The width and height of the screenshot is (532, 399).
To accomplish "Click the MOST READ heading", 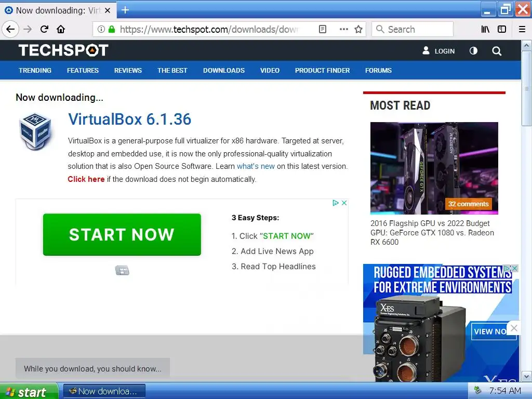I will tap(400, 105).
